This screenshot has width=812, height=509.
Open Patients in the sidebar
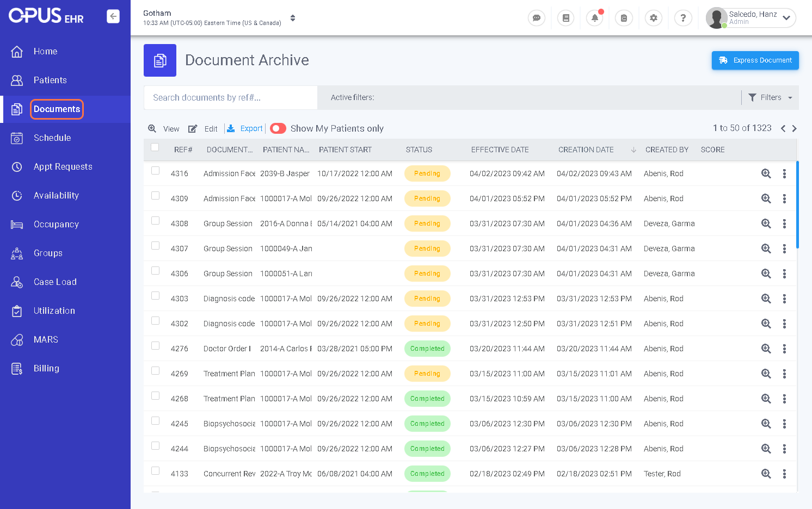[50, 80]
